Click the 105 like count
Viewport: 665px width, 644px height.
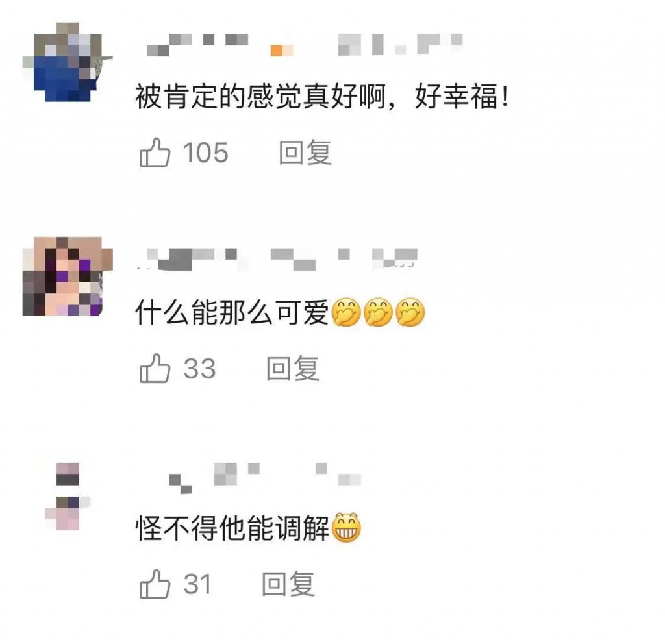pyautogui.click(x=206, y=153)
